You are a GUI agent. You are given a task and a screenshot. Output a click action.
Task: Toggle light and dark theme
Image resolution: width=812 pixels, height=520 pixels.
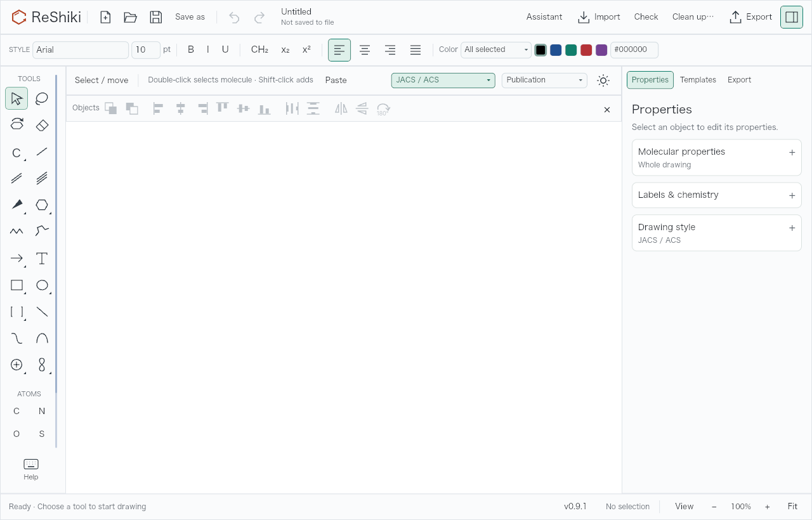tap(603, 81)
